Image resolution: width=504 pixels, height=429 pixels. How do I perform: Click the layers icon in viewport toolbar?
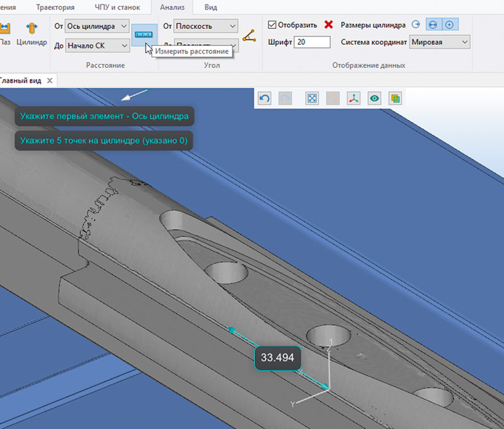(x=395, y=98)
